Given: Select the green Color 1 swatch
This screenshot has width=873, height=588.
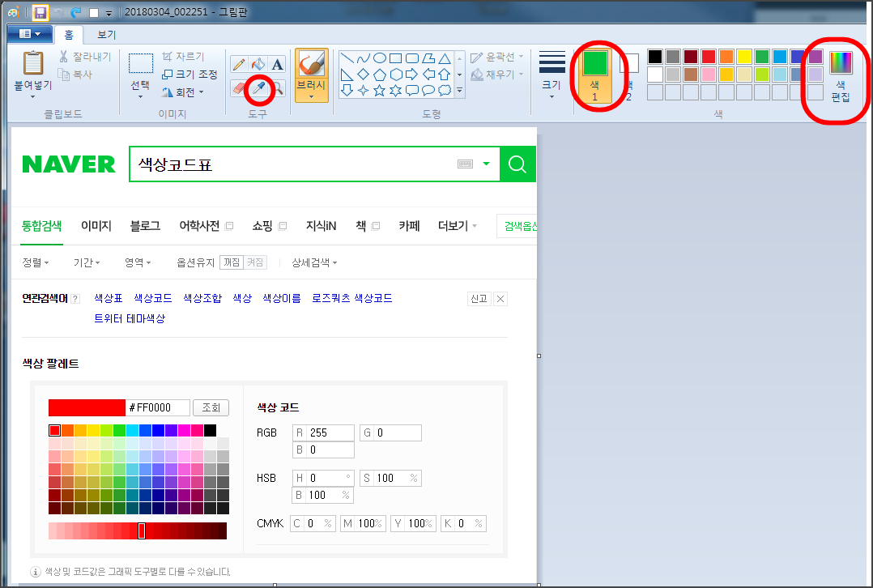Looking at the screenshot, I should click(596, 62).
